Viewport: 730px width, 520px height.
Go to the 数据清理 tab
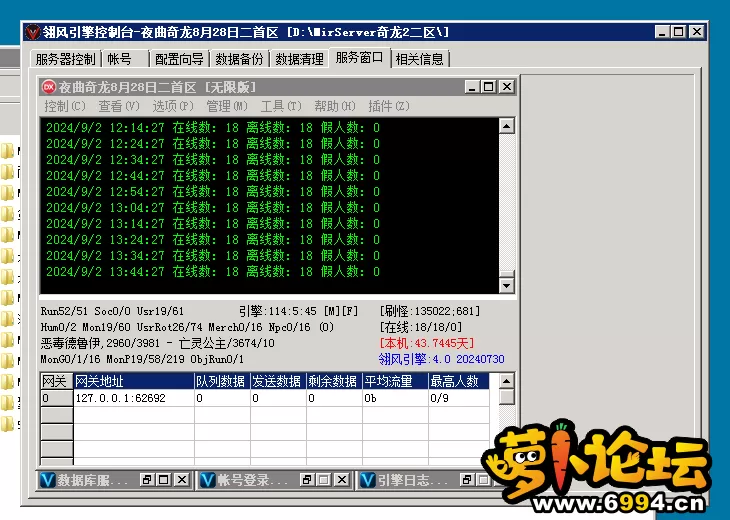coord(299,59)
